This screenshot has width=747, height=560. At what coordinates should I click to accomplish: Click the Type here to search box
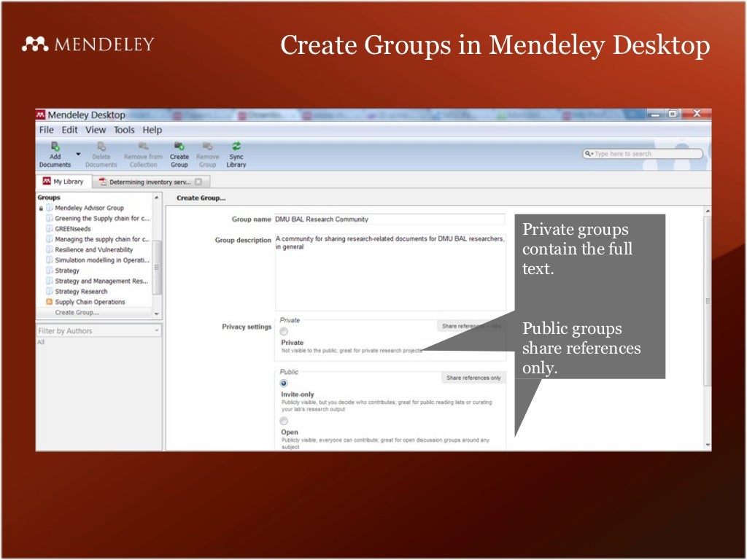tap(642, 153)
